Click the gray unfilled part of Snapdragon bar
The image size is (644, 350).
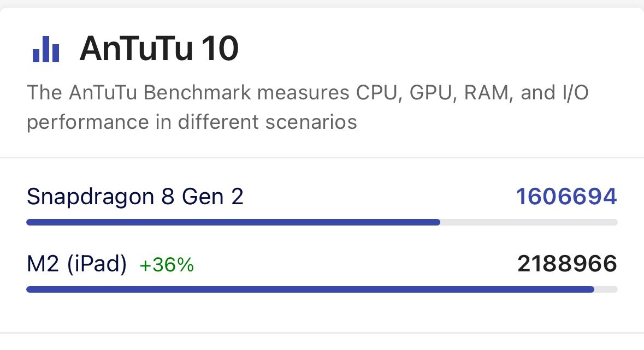pos(529,222)
